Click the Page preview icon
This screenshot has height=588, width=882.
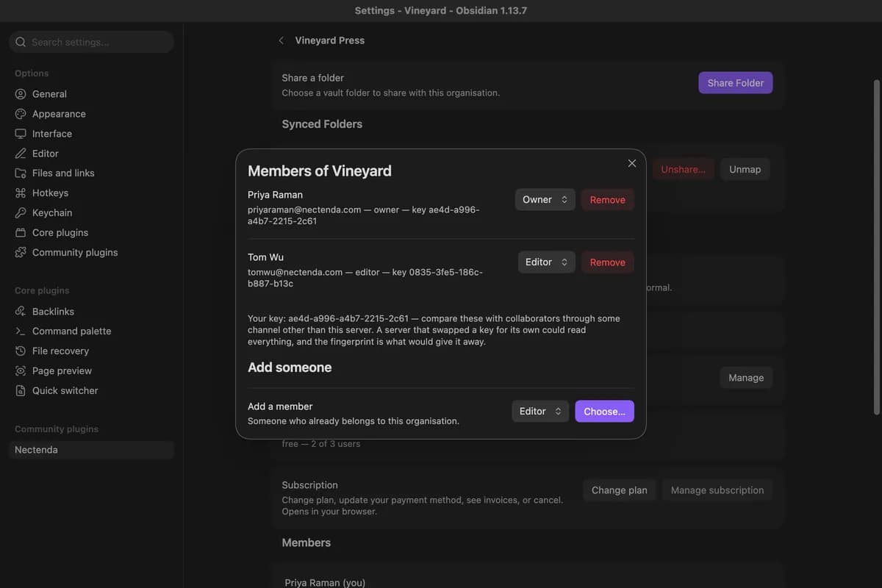tap(21, 371)
